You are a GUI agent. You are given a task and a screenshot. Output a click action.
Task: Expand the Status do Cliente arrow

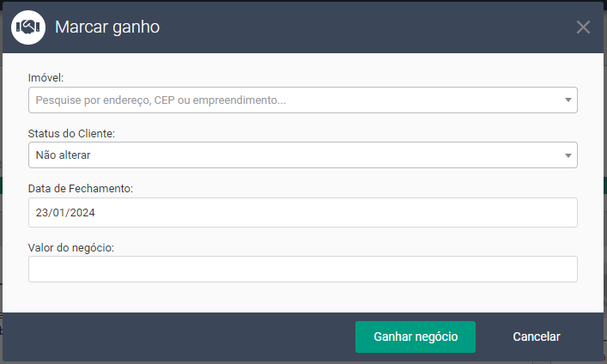pyautogui.click(x=568, y=155)
